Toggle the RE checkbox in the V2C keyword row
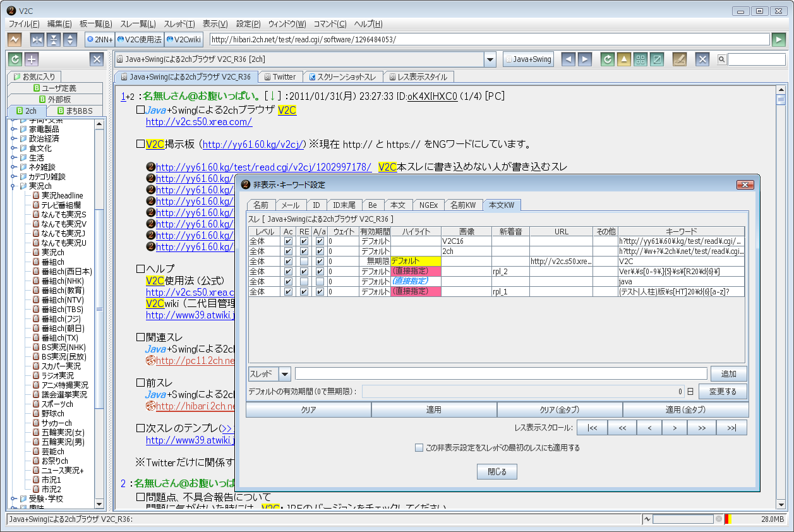 pos(304,262)
